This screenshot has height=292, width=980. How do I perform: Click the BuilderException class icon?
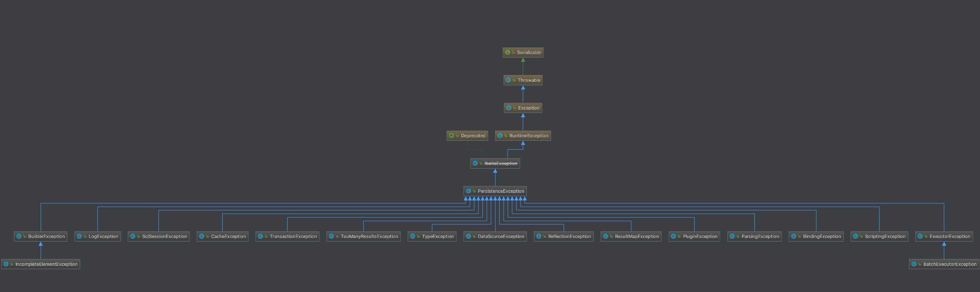19,236
